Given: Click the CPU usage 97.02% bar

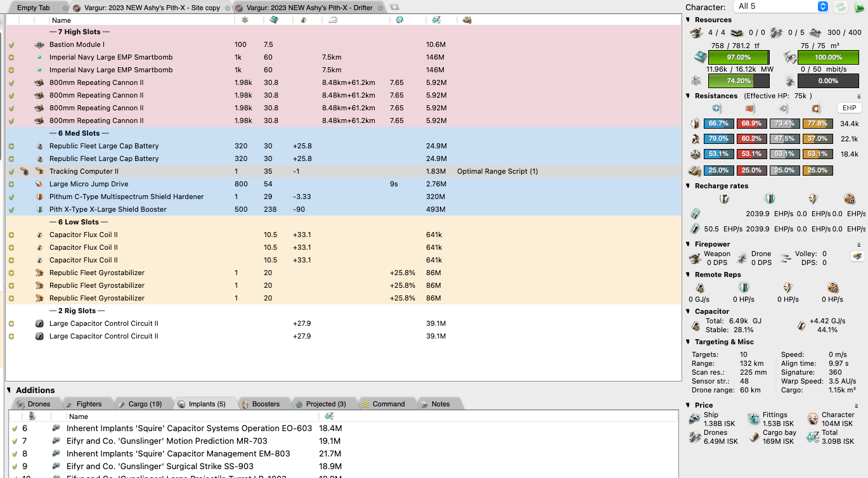Looking at the screenshot, I should coord(738,57).
